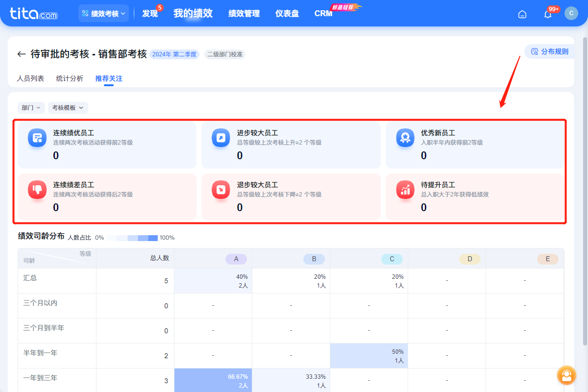The width and height of the screenshot is (588, 392).
Task: Click the back arrow beside 待审批的考核
Action: pos(21,54)
